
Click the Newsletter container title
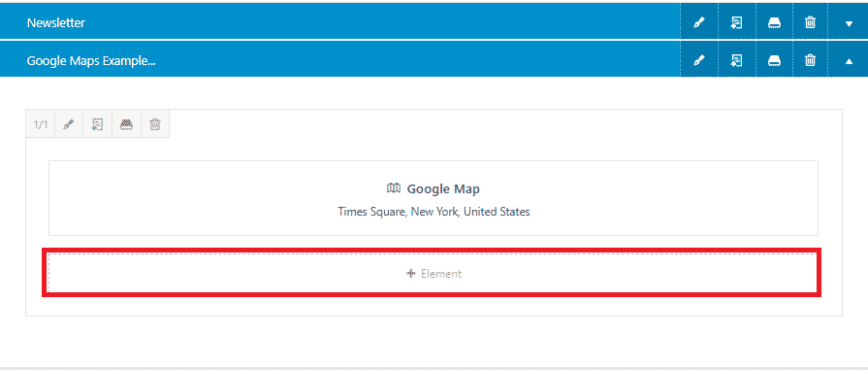coord(56,22)
